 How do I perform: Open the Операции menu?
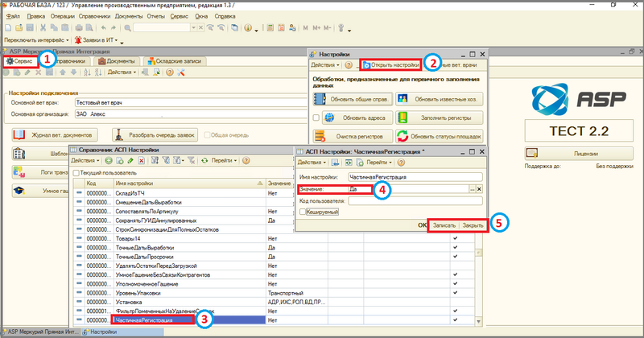pyautogui.click(x=63, y=16)
